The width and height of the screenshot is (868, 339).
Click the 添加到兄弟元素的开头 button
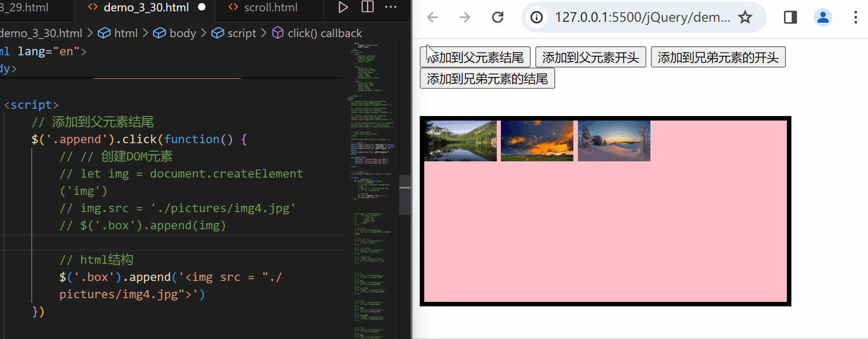(x=718, y=57)
